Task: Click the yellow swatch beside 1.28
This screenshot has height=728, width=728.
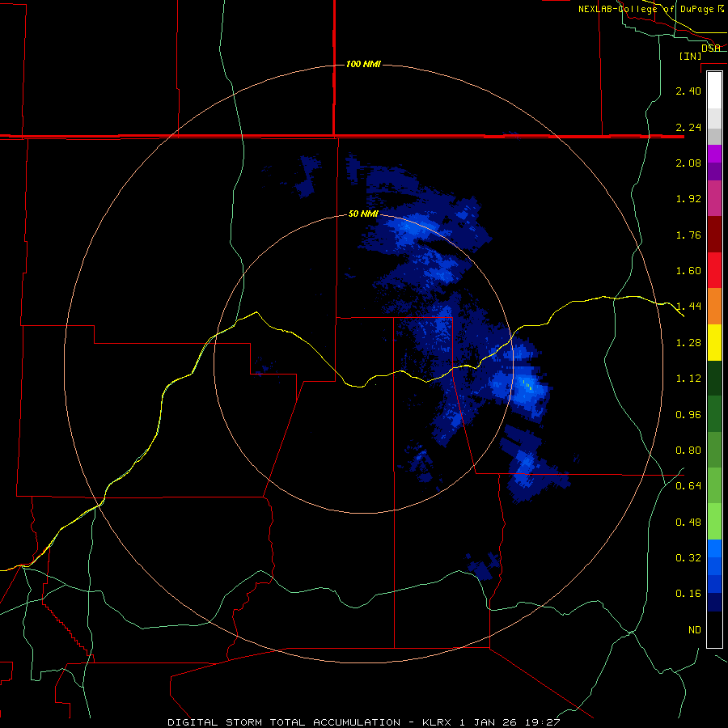Action: click(x=714, y=342)
